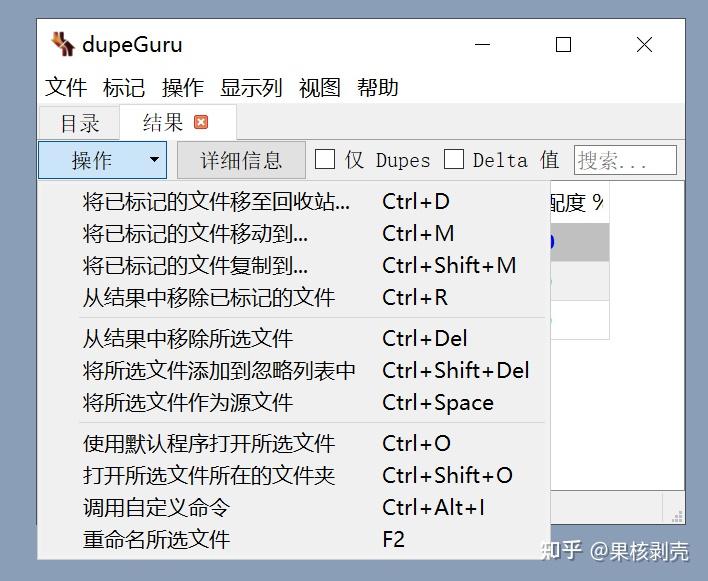The height and width of the screenshot is (581, 708).
Task: Switch to the 目录 tab
Action: click(79, 123)
